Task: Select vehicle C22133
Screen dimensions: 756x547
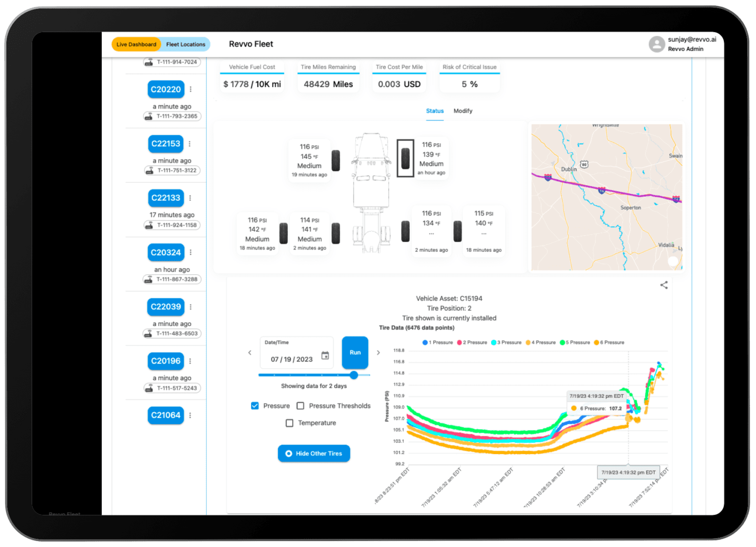Action: (166, 198)
